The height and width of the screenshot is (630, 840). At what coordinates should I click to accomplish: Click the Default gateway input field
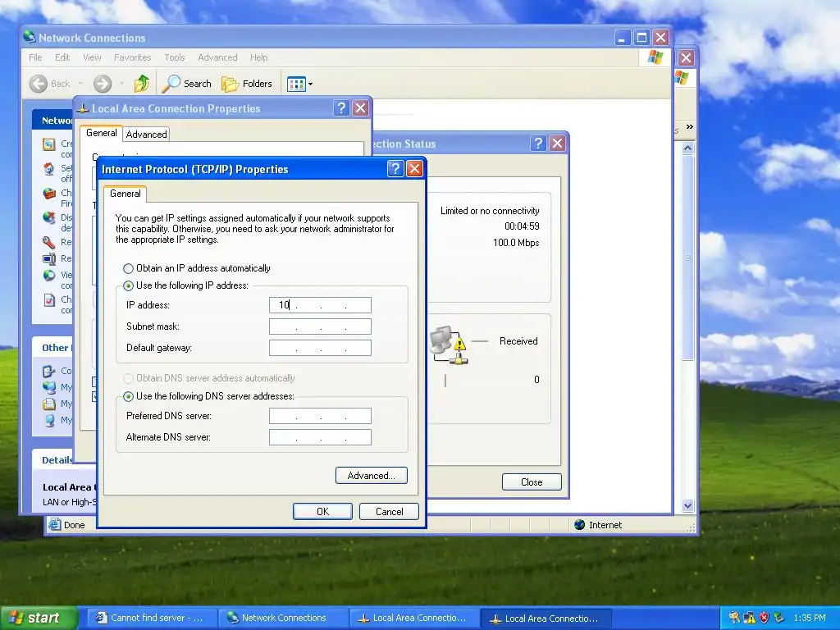point(320,348)
